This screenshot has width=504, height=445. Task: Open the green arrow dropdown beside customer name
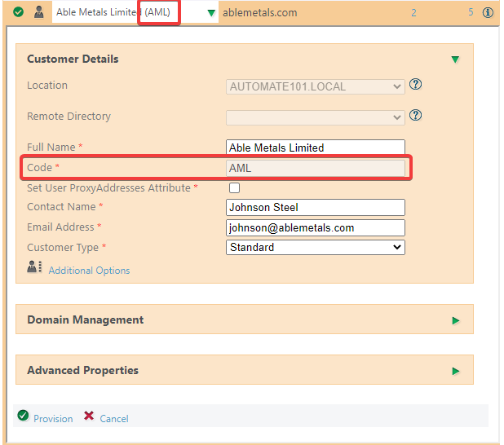pyautogui.click(x=211, y=13)
